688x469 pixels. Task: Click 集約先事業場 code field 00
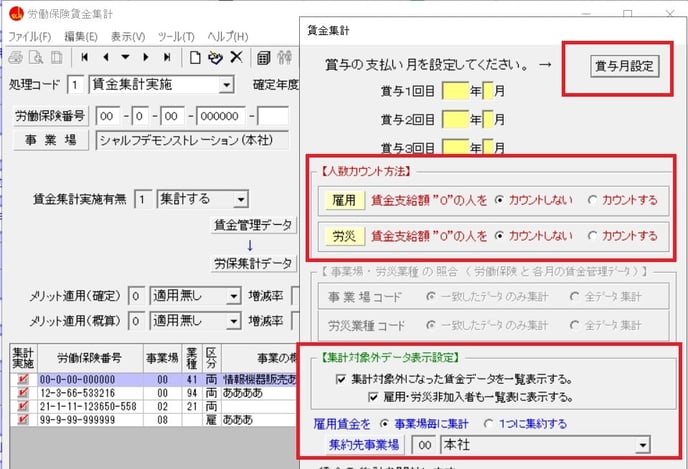click(x=424, y=445)
